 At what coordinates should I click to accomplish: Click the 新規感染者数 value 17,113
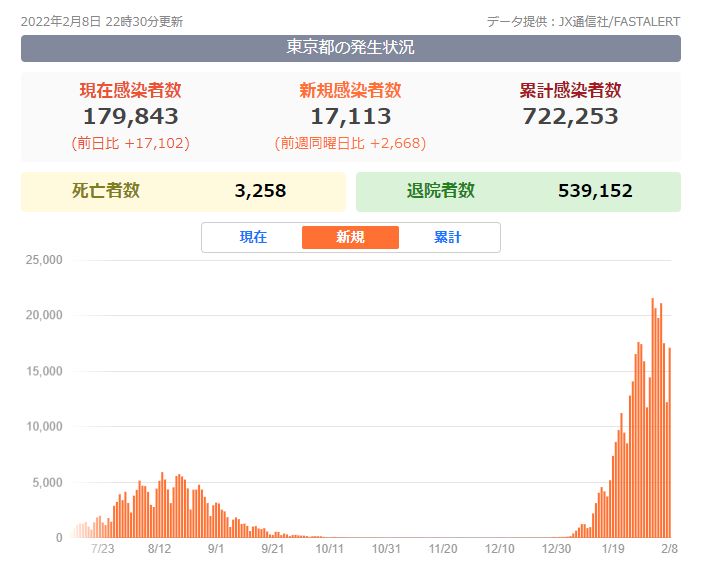tap(350, 116)
